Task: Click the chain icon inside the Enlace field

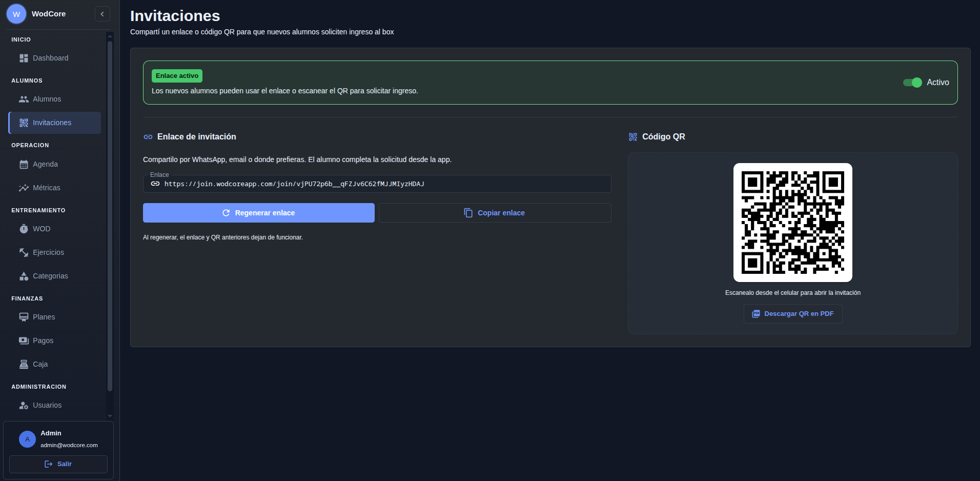Action: tap(155, 184)
